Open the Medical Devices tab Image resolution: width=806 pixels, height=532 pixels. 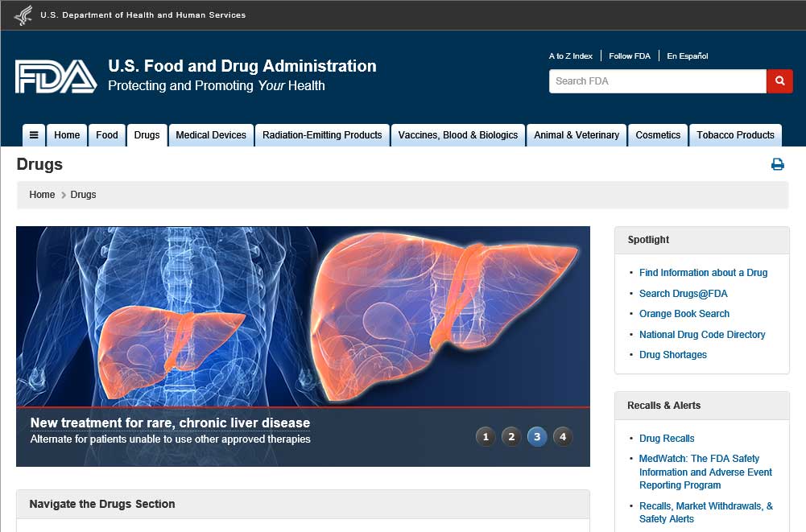(211, 135)
